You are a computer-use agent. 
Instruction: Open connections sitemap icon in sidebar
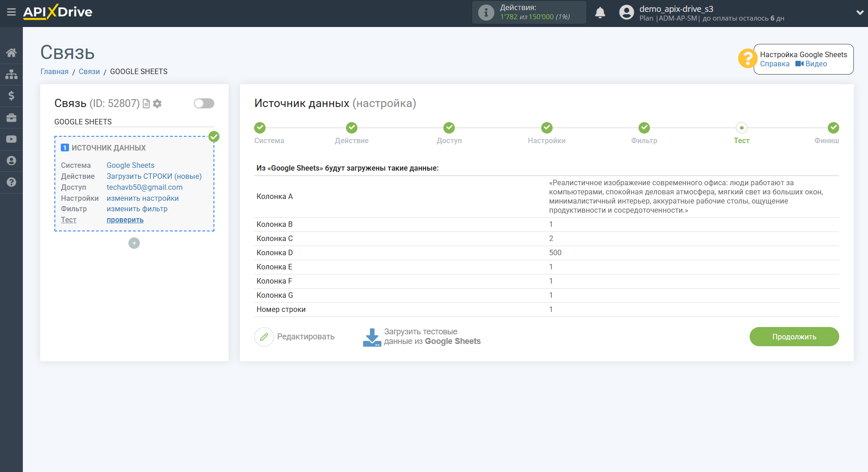[11, 74]
